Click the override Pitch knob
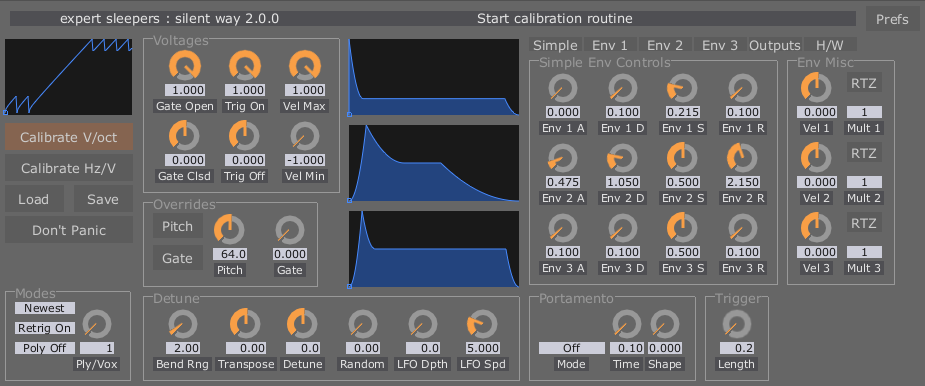 coord(229,230)
